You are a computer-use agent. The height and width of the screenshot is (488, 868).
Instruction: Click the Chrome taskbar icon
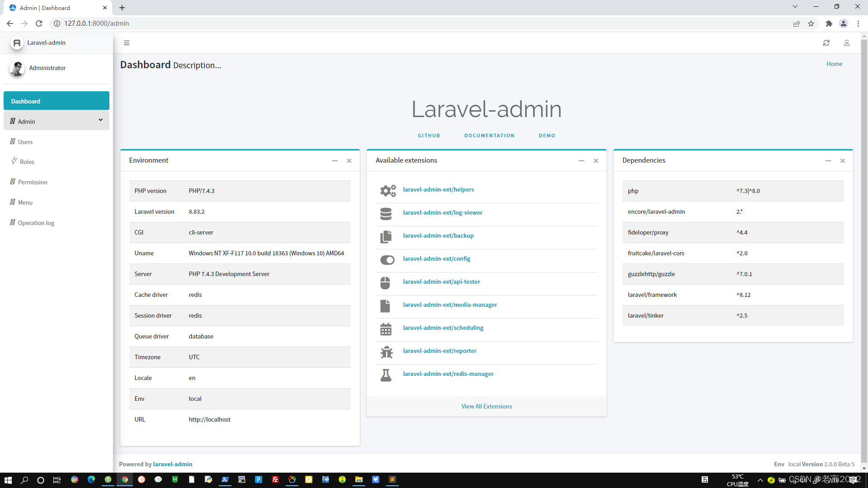[125, 480]
